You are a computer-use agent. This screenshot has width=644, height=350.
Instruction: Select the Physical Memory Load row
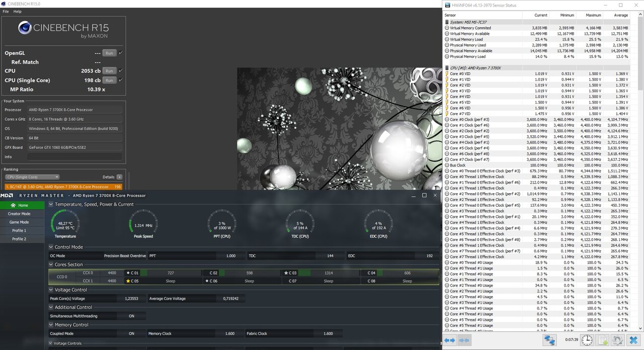click(x=537, y=56)
